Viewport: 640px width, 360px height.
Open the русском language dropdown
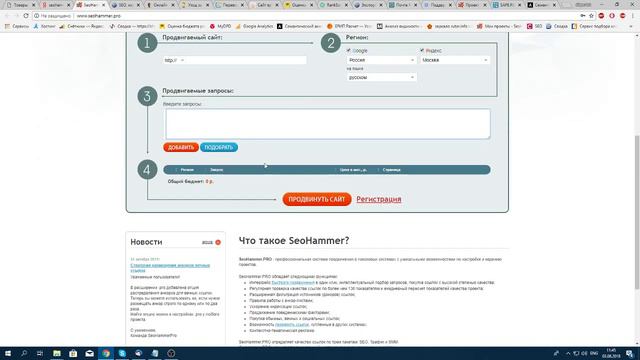click(x=382, y=77)
